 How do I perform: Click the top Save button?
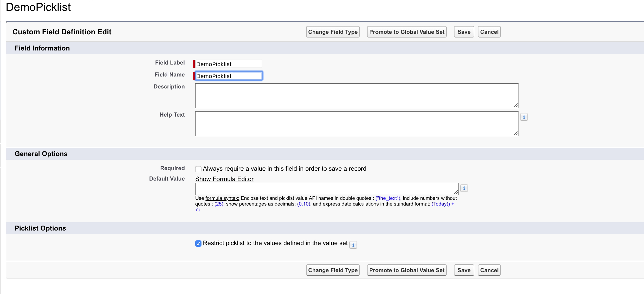[x=464, y=32]
